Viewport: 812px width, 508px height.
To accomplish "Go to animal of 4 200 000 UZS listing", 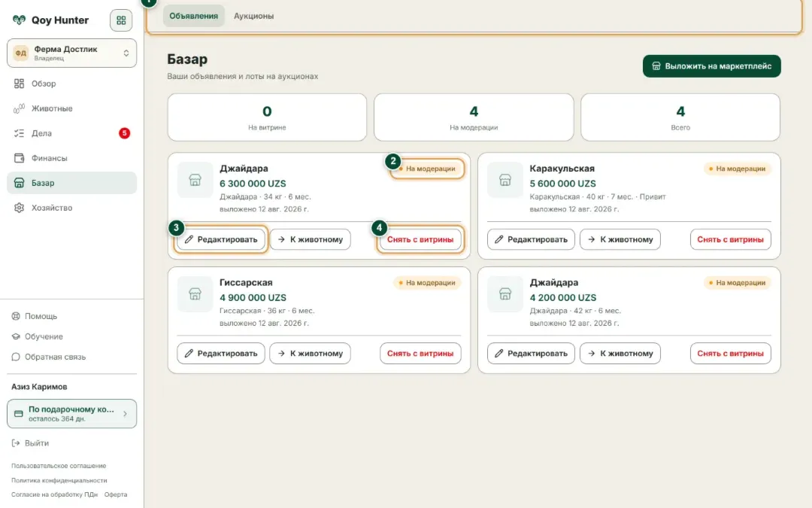I will [x=620, y=354].
